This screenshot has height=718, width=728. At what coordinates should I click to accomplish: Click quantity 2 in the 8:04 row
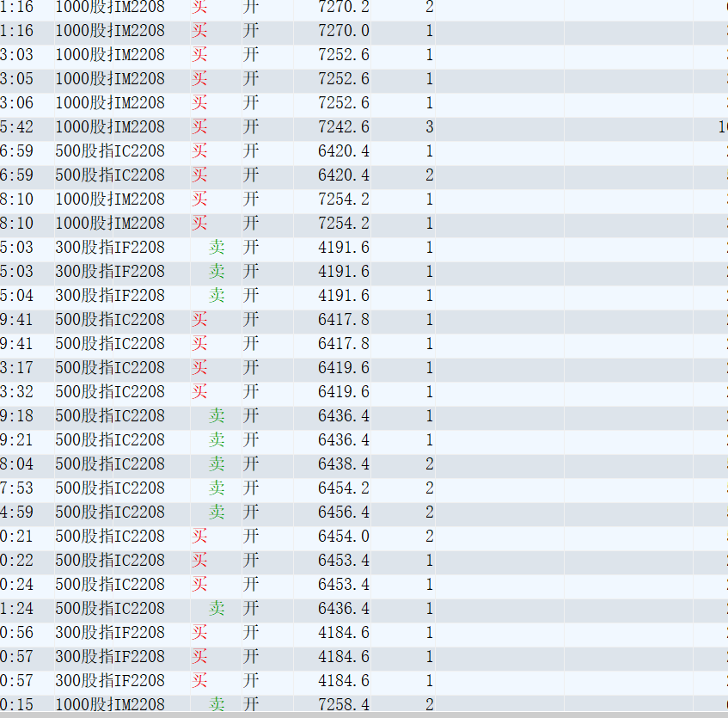[x=430, y=464]
